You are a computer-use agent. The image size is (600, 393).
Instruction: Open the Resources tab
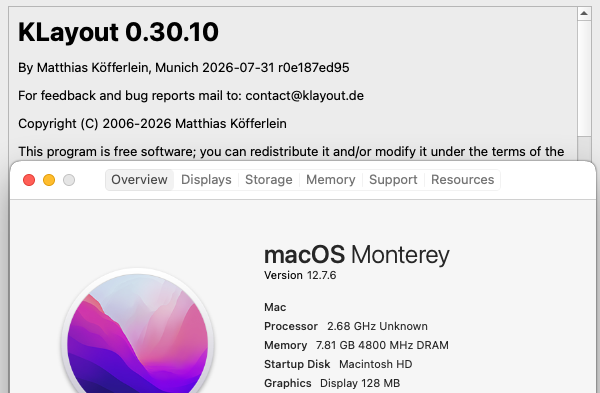coord(462,179)
